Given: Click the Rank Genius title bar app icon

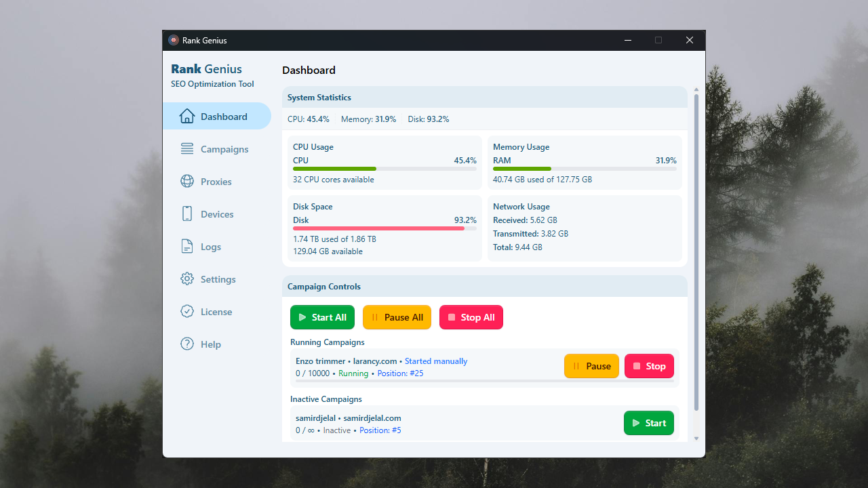Looking at the screenshot, I should click(x=174, y=40).
